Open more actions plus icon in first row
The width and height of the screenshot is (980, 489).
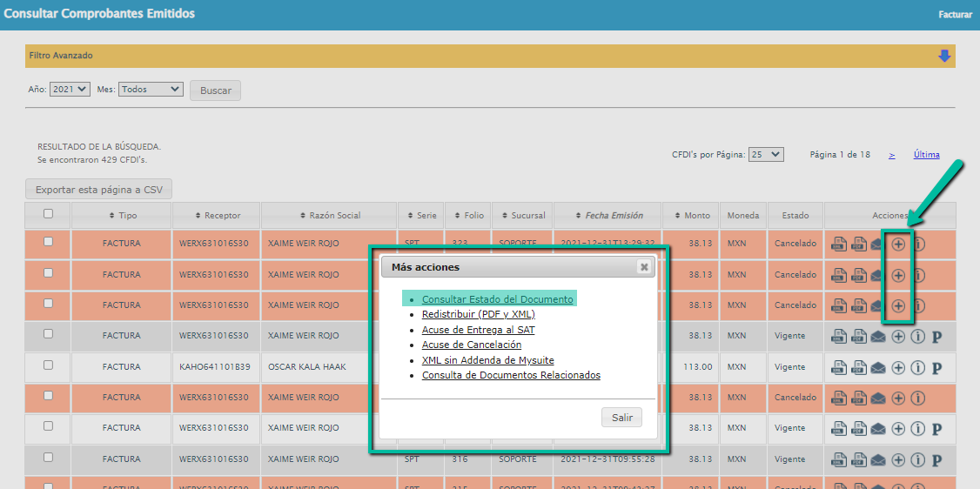[898, 244]
